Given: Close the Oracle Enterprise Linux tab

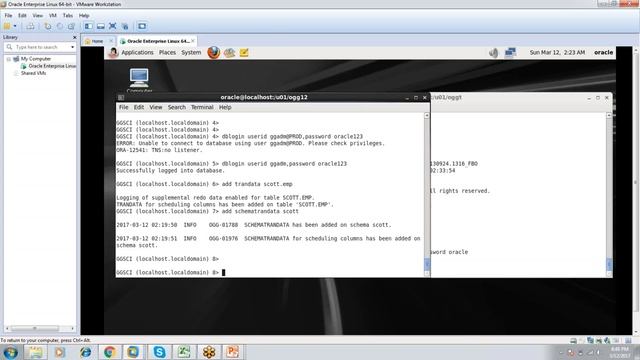Looking at the screenshot, I should tap(193, 41).
